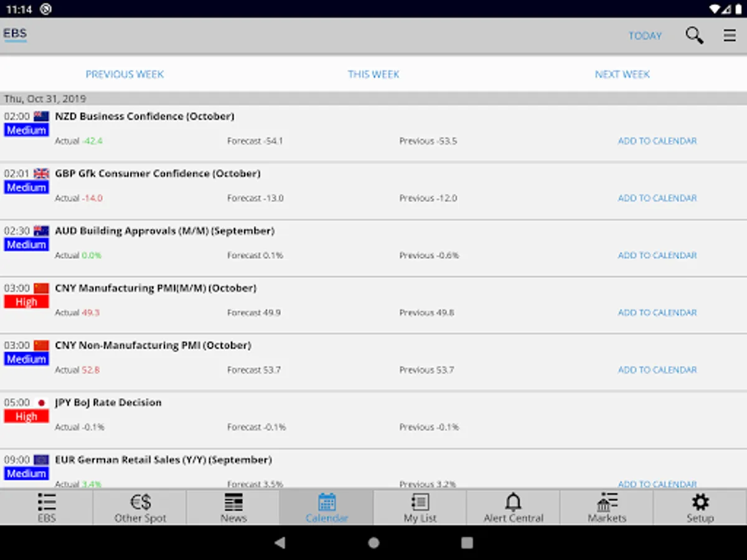
Task: Tap the Wi-Fi status icon
Action: 716,9
